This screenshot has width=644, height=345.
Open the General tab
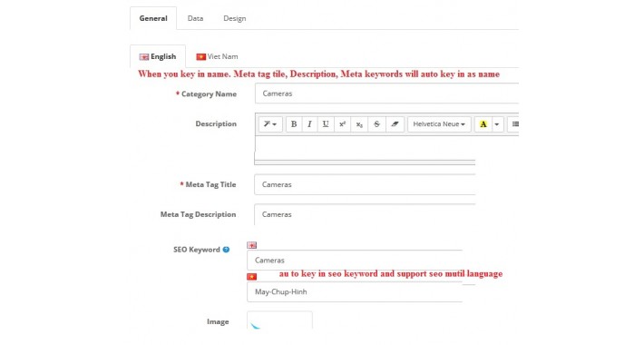click(x=153, y=18)
